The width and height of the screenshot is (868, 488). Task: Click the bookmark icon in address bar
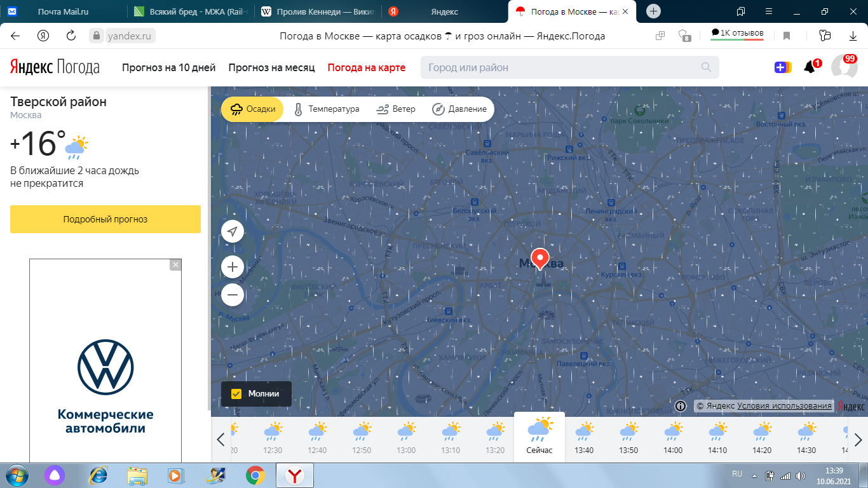(787, 36)
